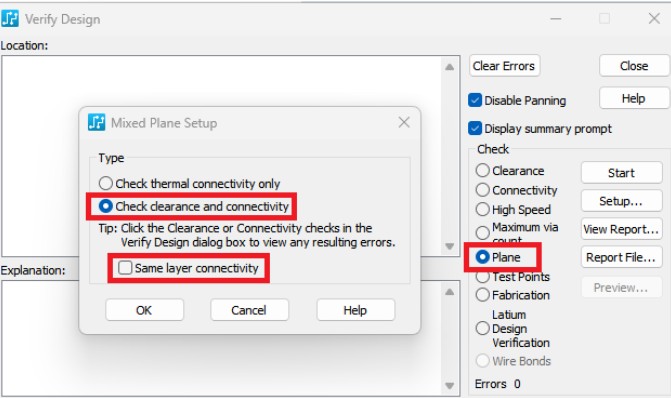
Task: Enable Same layer connectivity checkbox
Action: pyautogui.click(x=125, y=268)
